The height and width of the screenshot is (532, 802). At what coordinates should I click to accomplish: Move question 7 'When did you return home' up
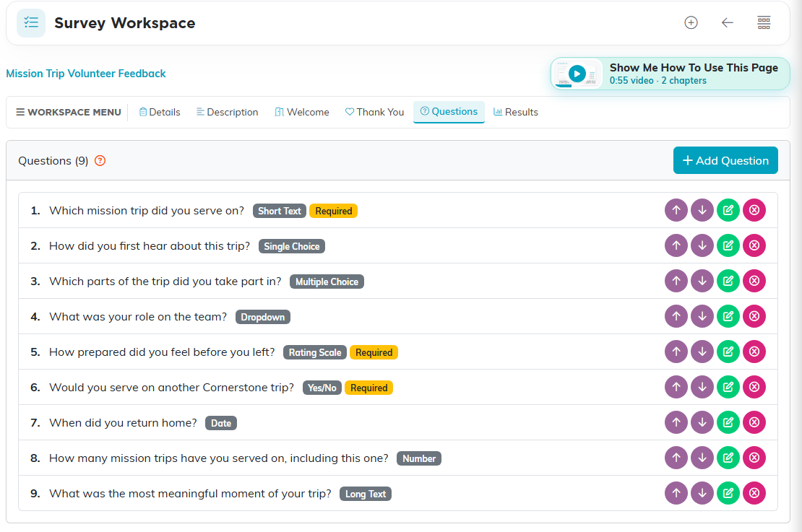676,422
